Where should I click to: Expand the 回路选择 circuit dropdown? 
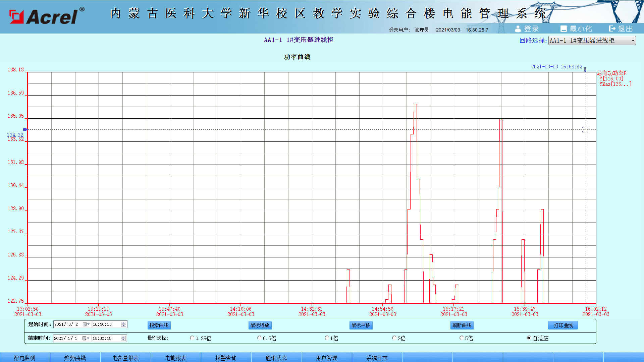tap(633, 41)
